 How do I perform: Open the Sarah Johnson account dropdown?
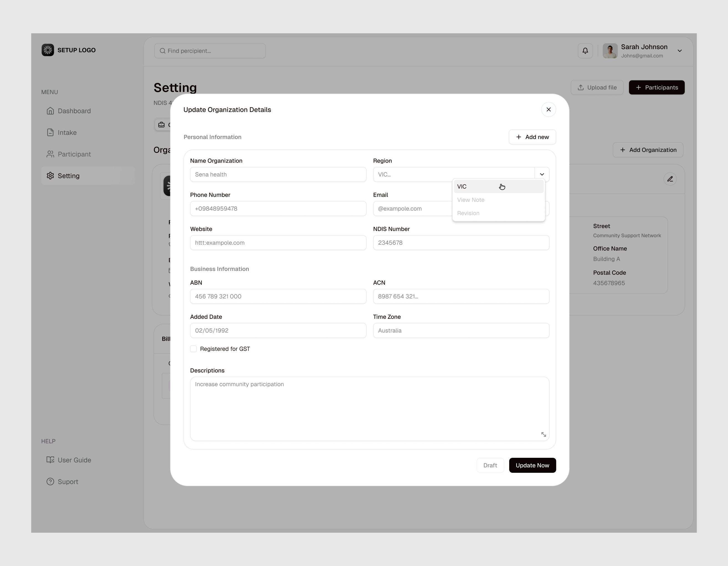[680, 51]
